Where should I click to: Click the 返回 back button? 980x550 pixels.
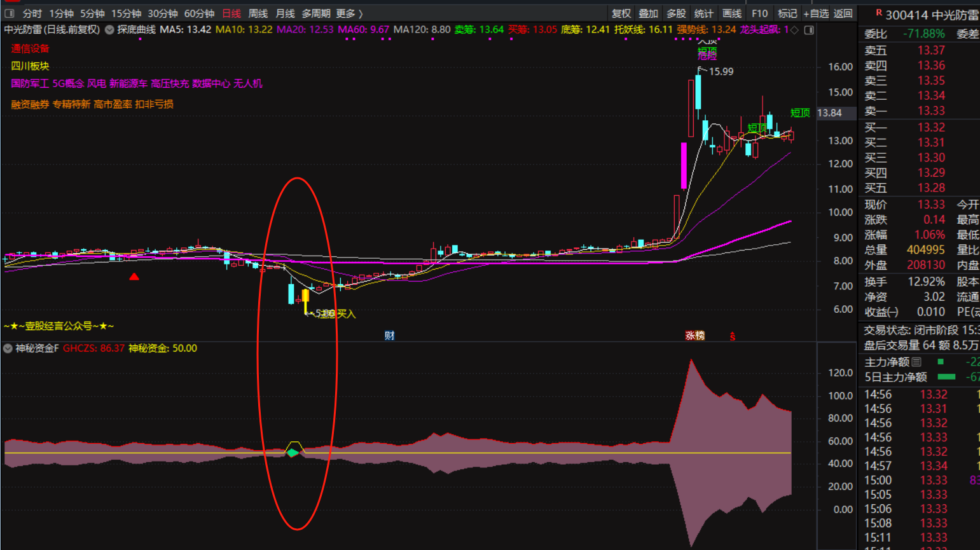843,13
